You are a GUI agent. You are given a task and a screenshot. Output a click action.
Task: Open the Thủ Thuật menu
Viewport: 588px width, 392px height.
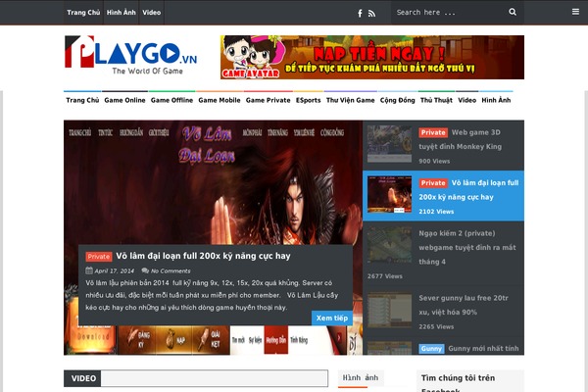[436, 100]
